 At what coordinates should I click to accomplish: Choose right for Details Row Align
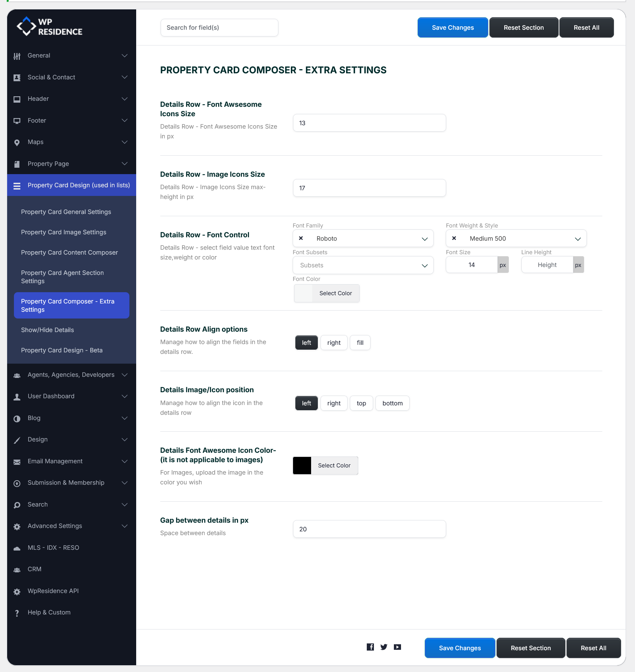point(334,343)
